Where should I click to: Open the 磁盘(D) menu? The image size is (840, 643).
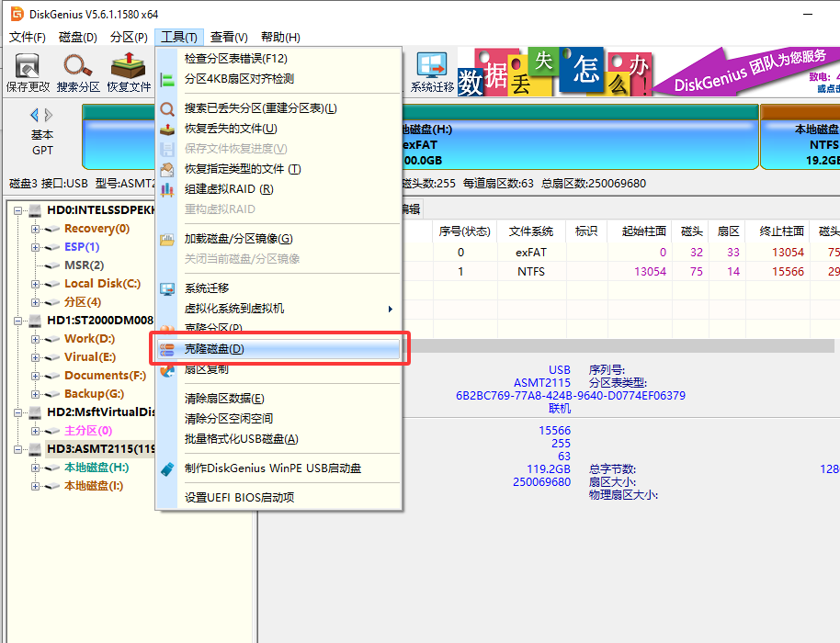78,37
